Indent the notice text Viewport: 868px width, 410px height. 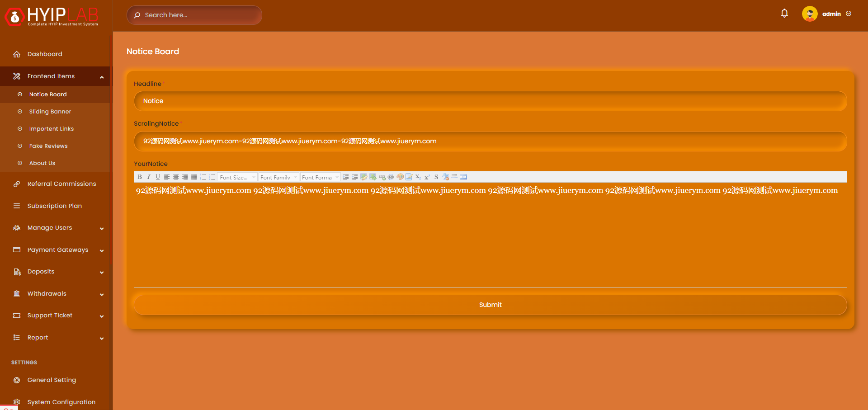(x=346, y=177)
